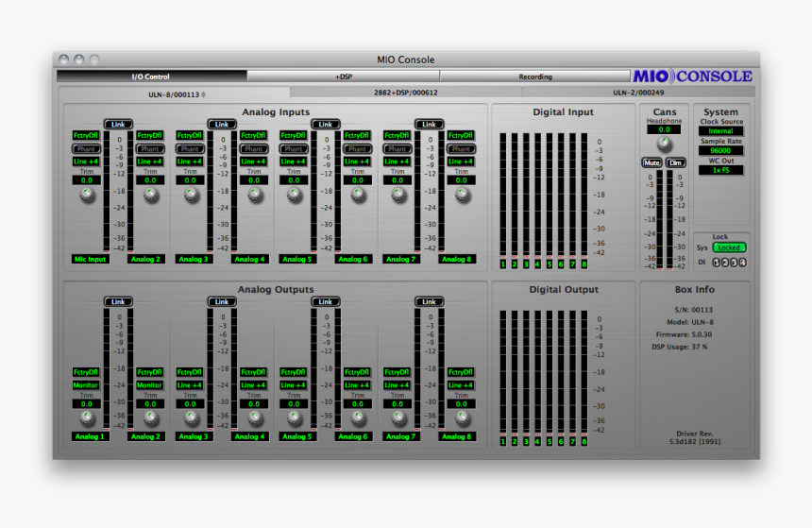
Task: Click the Analog 6 input name label
Action: [x=353, y=259]
